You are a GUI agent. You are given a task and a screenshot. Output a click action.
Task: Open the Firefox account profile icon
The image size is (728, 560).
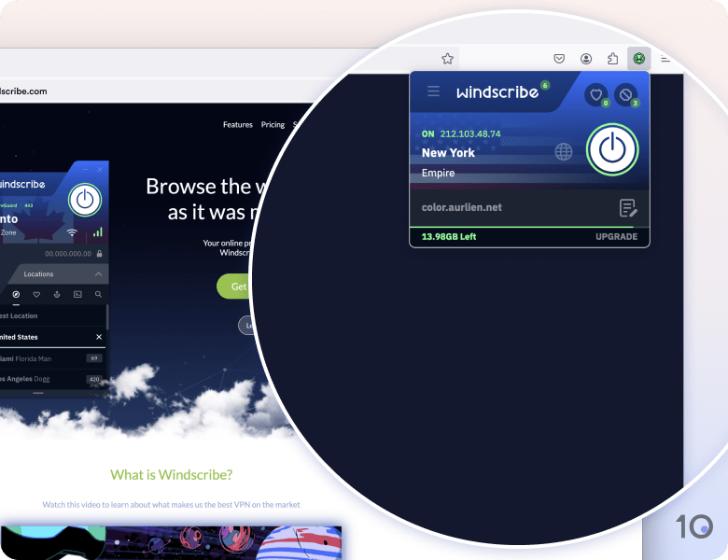[x=586, y=59]
